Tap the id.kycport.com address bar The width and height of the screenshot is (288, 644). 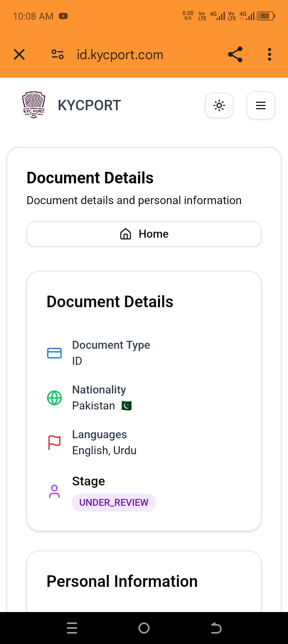[x=120, y=55]
